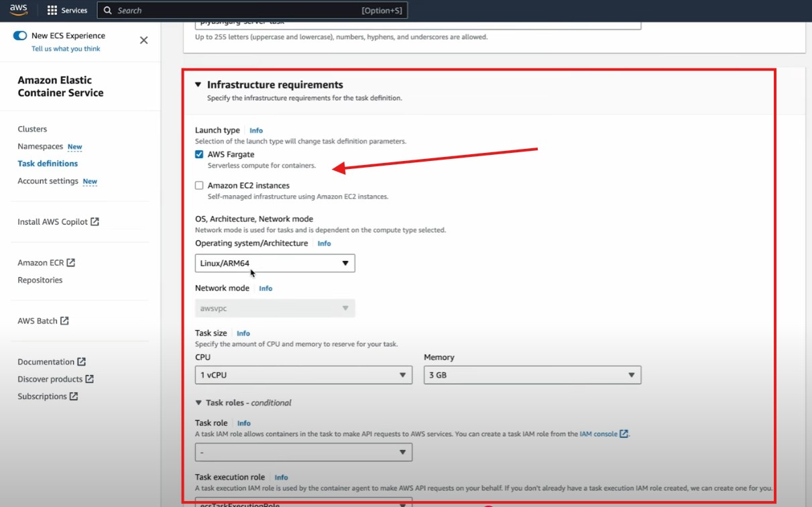The image size is (812, 507).
Task: Click the AWS logo icon
Action: (18, 10)
